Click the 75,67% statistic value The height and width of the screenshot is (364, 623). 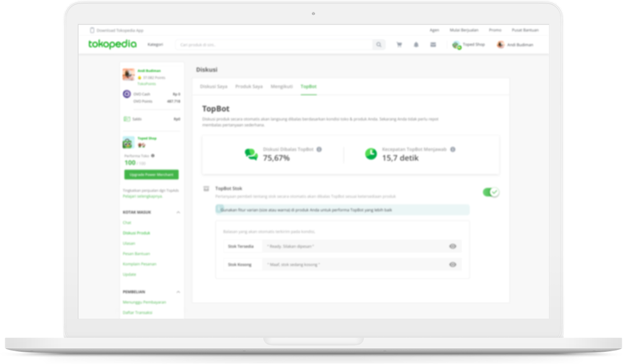click(x=276, y=158)
